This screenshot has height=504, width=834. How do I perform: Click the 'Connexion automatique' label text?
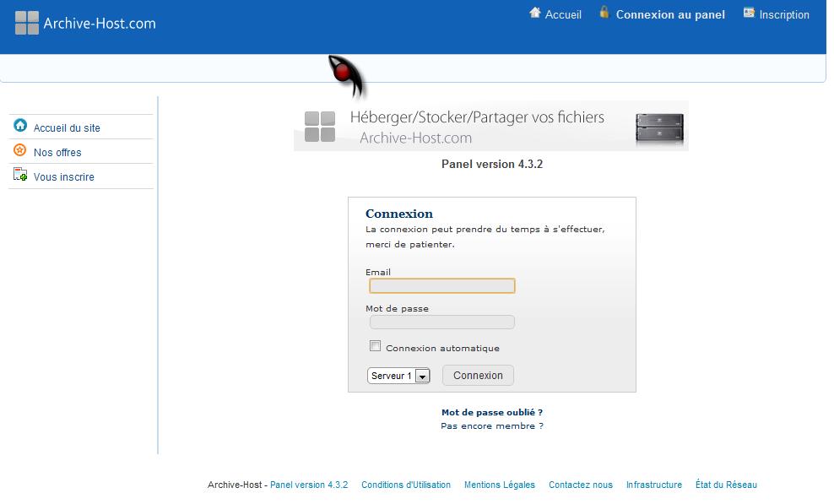pyautogui.click(x=442, y=348)
